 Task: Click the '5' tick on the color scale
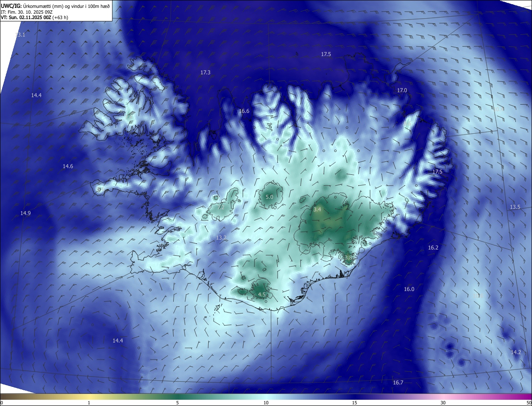177,403
